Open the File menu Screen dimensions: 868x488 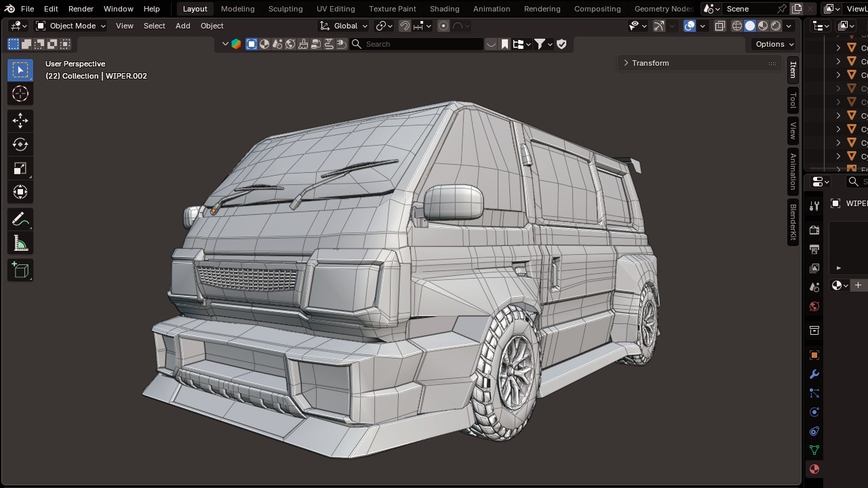pyautogui.click(x=27, y=9)
